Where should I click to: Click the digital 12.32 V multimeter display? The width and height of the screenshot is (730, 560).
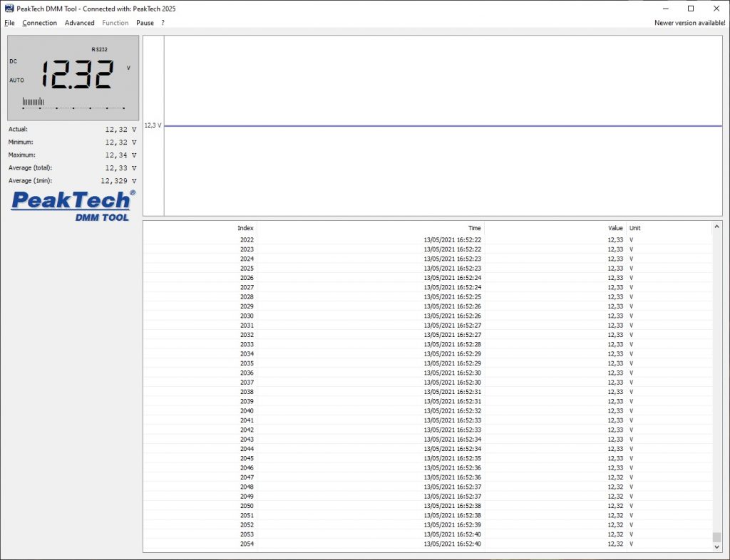71,78
